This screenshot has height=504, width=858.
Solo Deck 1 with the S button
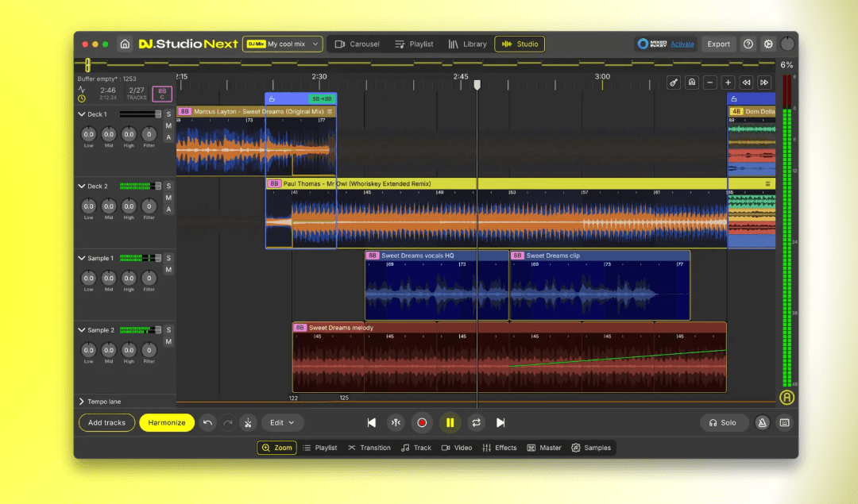click(x=168, y=114)
